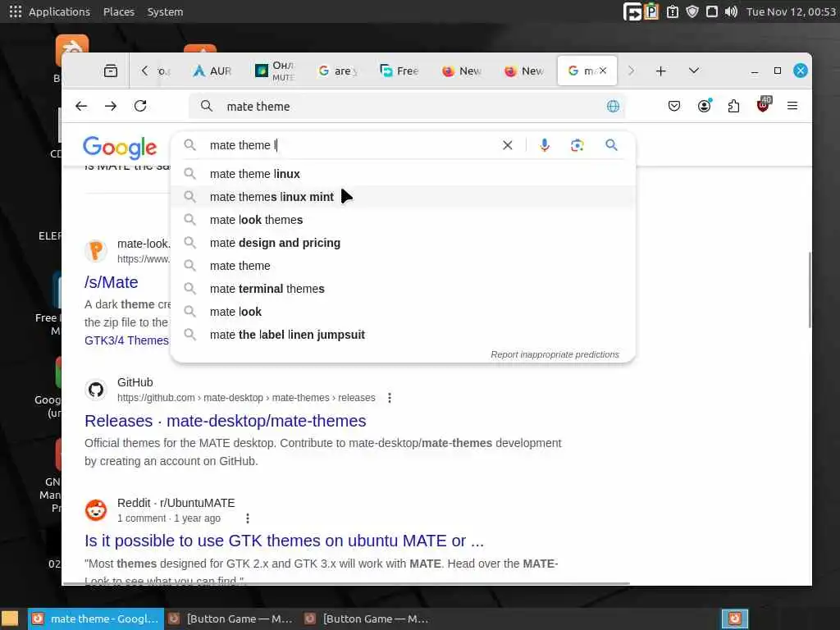Start voice search with microphone icon
Viewport: 840px width, 630px height.
[545, 145]
